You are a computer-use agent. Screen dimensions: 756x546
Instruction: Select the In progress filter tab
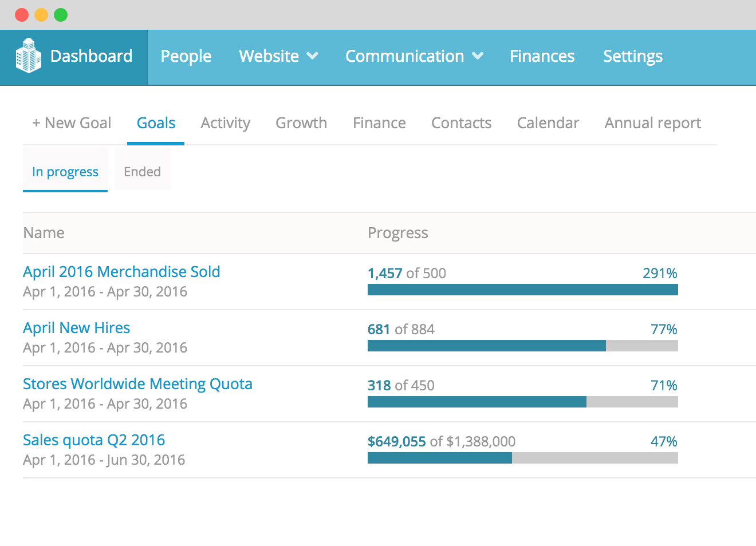click(65, 172)
